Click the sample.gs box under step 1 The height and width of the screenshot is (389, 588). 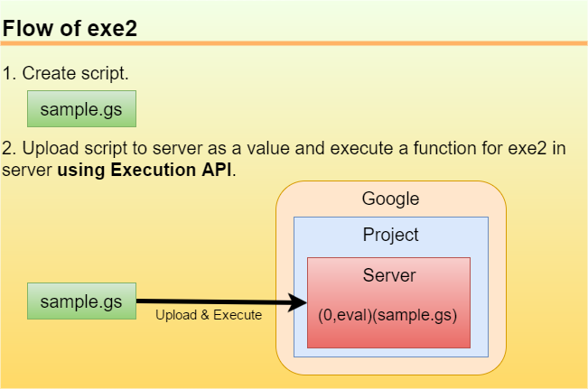(81, 108)
